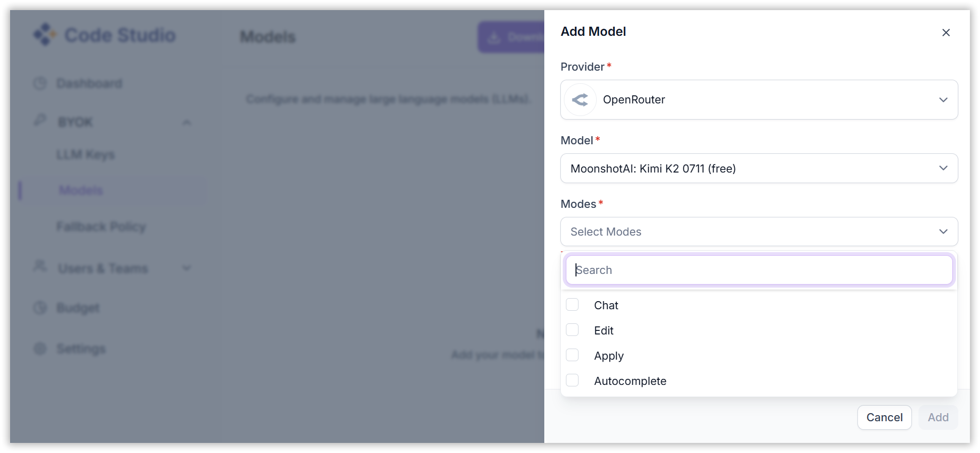The height and width of the screenshot is (453, 980).
Task: Open the LLM Keys menu item
Action: [86, 155]
